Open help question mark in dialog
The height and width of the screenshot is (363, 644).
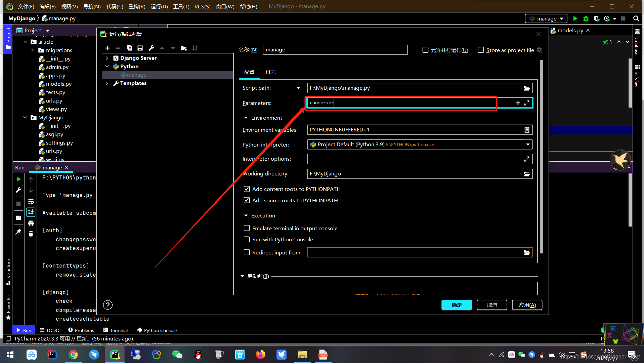coord(108,305)
